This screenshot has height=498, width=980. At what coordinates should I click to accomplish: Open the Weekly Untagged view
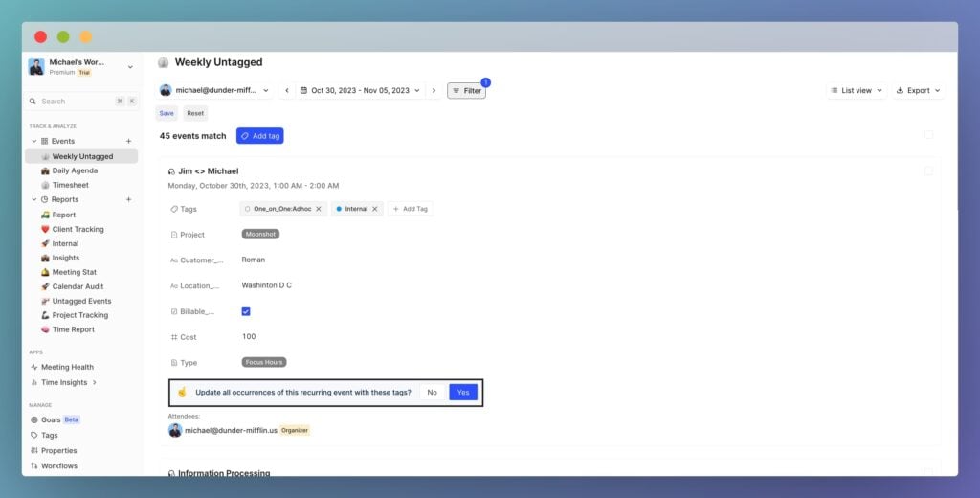(82, 156)
